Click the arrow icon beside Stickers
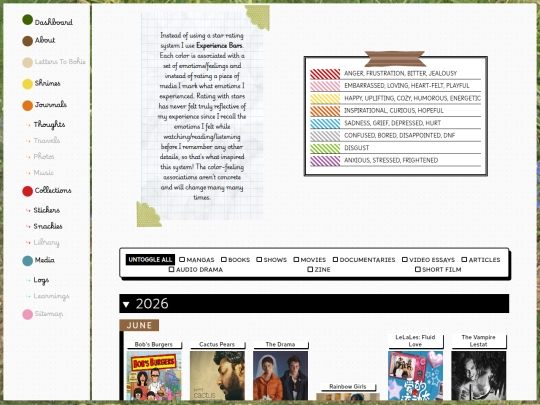The height and width of the screenshot is (405, 540). [28, 210]
